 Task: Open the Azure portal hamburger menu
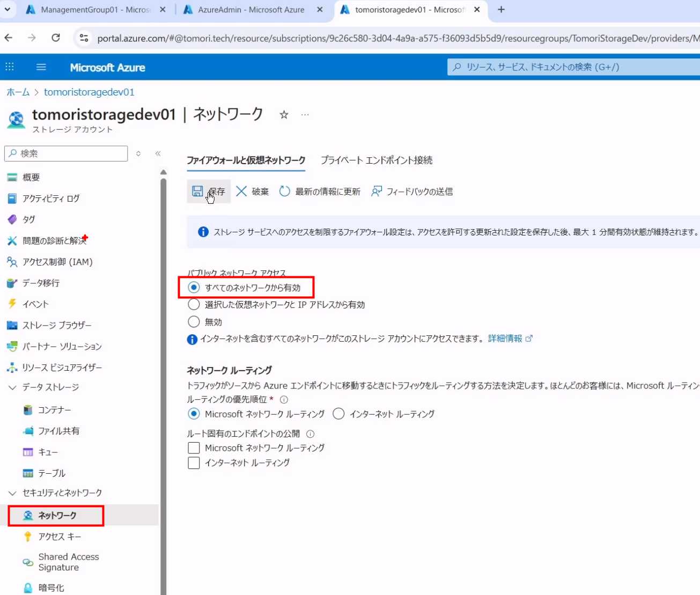coord(41,67)
